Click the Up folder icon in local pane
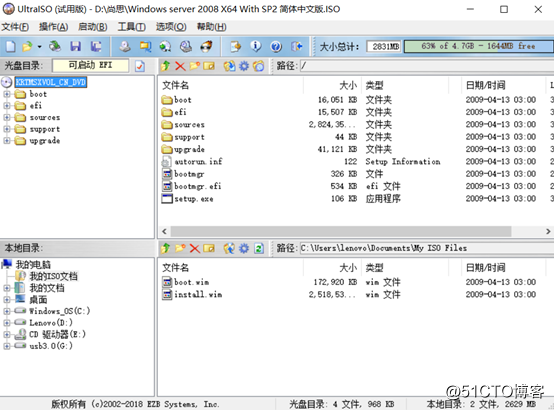This screenshot has height=410, width=554. pyautogui.click(x=165, y=248)
